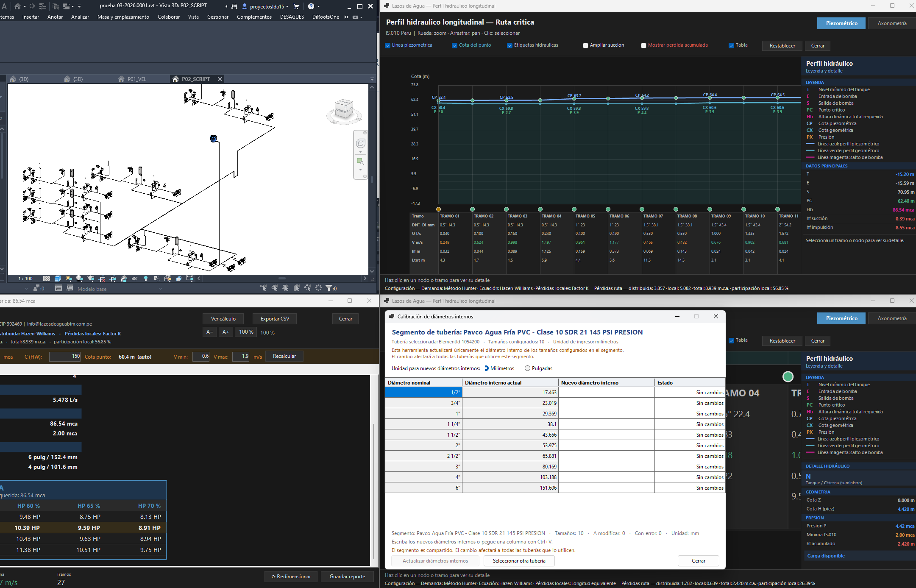Open the help question mark dropdown arrow
Viewport: 916px width, 588px height.
click(318, 7)
